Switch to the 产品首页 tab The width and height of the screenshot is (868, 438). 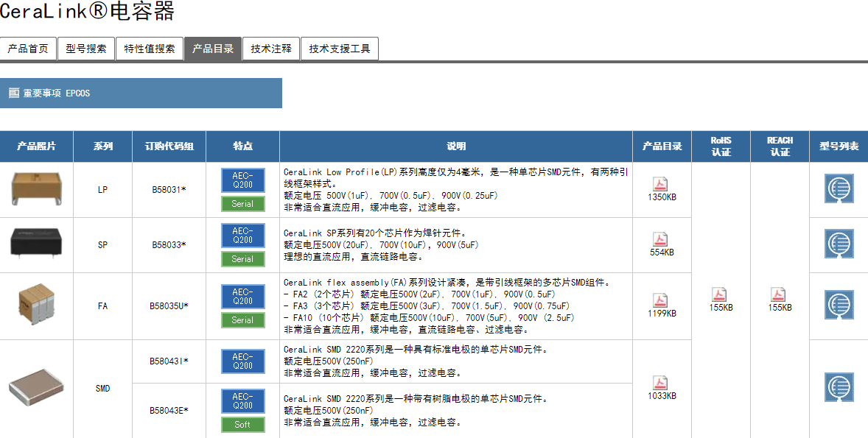27,49
